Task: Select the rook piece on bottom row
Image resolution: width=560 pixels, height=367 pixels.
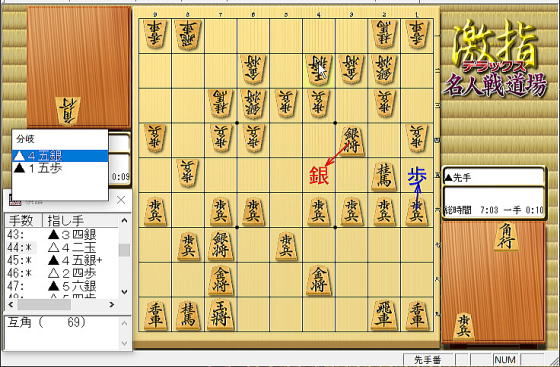Action: 384,314
